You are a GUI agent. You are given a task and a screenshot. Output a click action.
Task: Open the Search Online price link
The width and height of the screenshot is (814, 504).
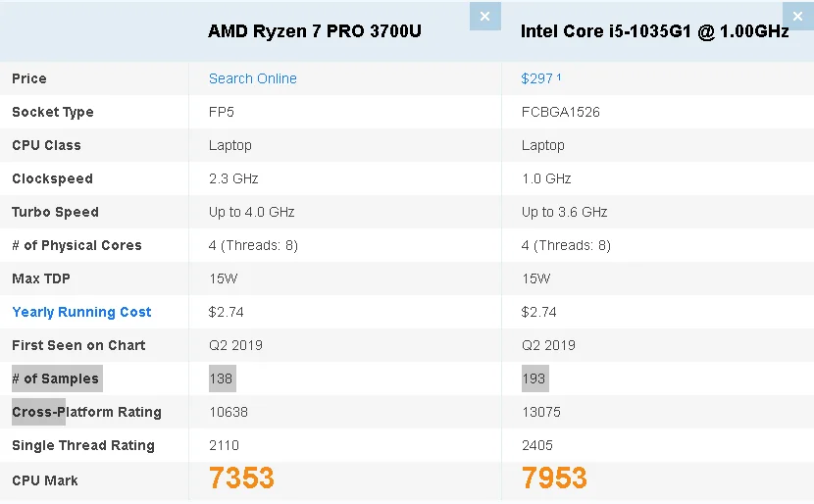coord(252,78)
